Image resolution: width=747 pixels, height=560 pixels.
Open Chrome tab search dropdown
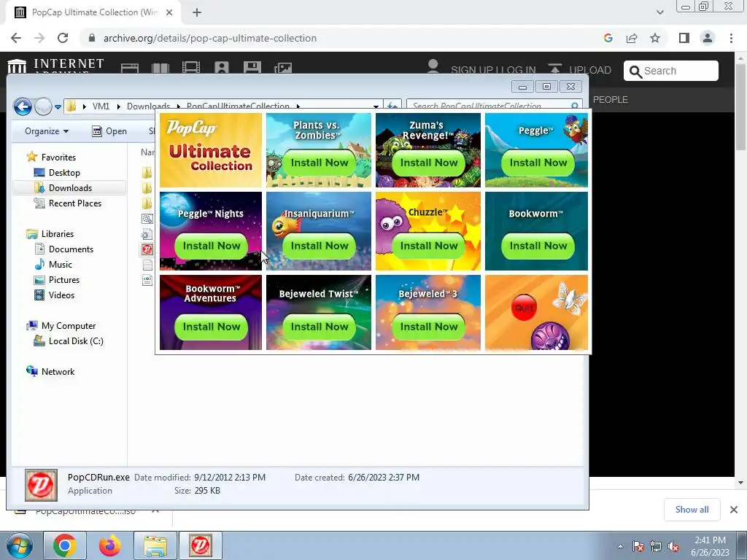point(659,12)
